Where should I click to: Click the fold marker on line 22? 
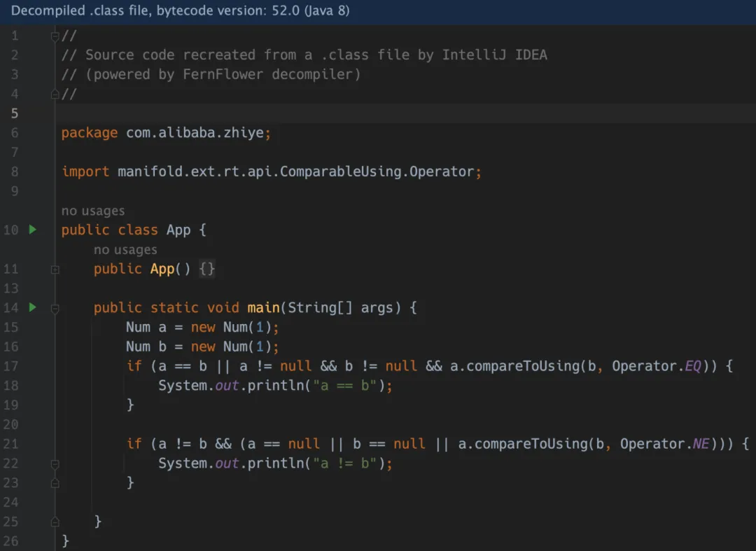point(55,463)
